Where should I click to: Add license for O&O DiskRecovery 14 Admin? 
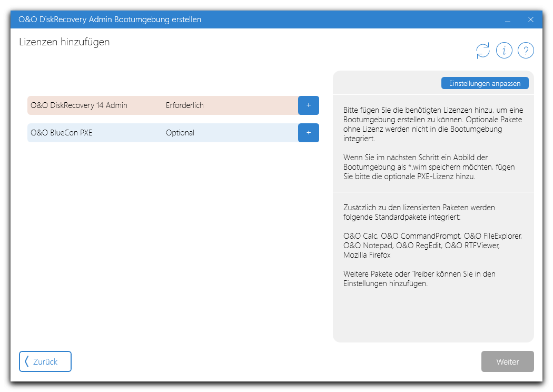click(x=309, y=105)
